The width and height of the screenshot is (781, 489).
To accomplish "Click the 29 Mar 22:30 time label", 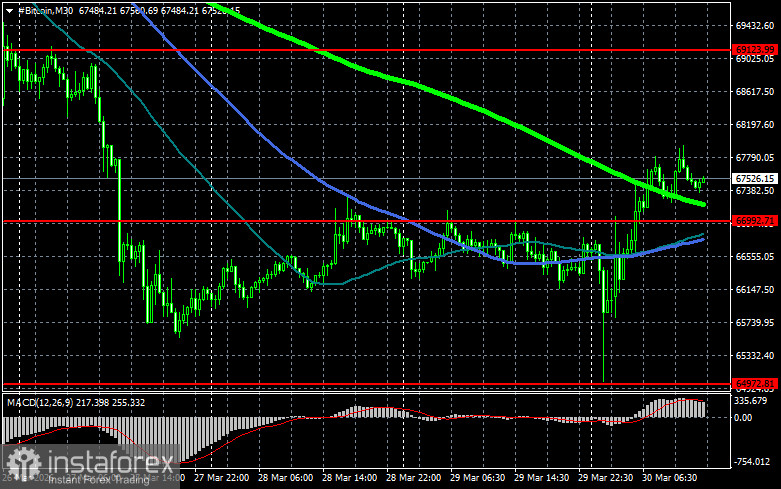I will 605,478.
